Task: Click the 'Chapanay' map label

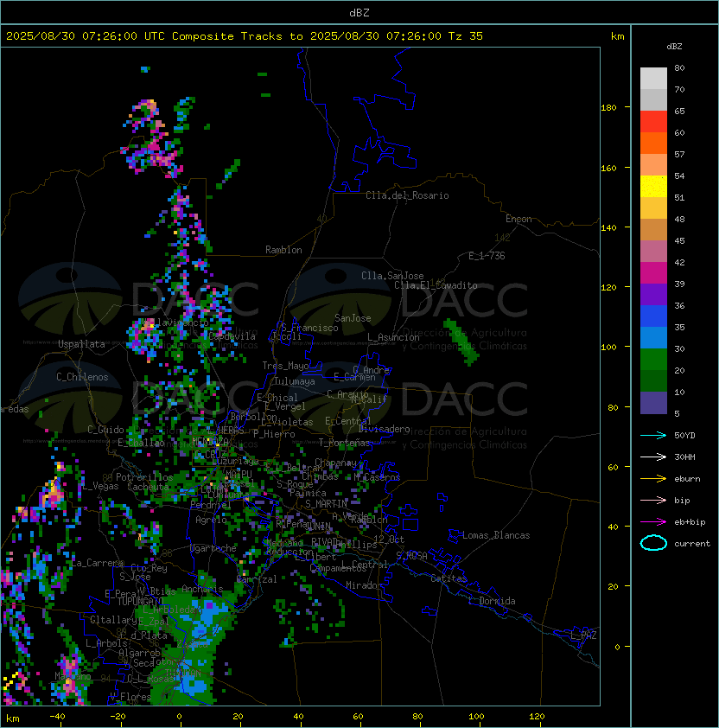Action: point(335,463)
